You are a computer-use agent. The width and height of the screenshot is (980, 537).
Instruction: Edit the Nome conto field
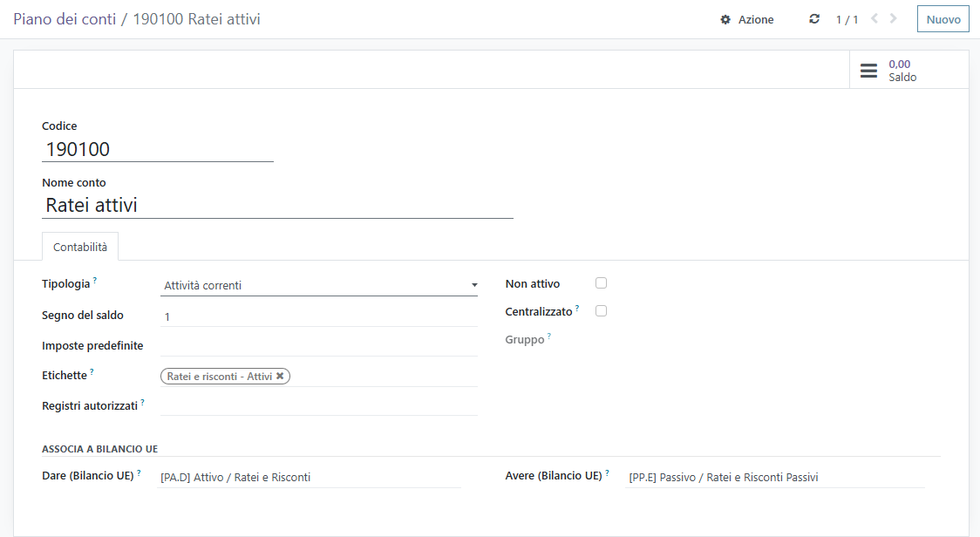coord(277,206)
